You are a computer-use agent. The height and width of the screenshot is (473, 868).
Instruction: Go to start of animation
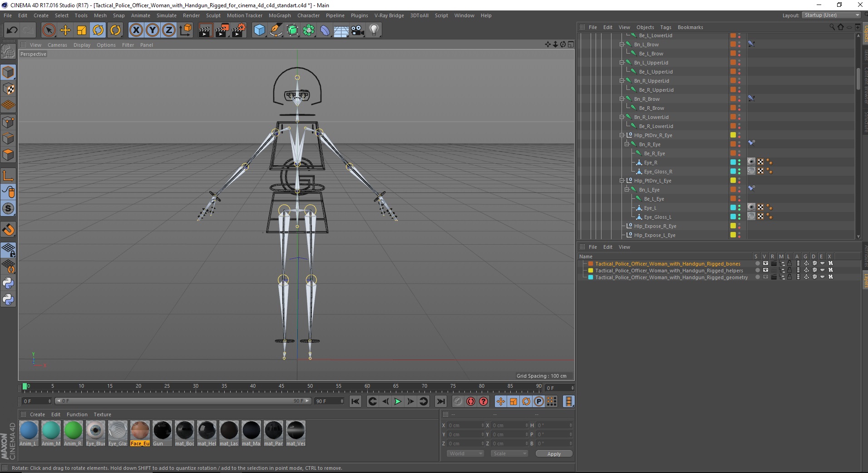click(x=355, y=401)
